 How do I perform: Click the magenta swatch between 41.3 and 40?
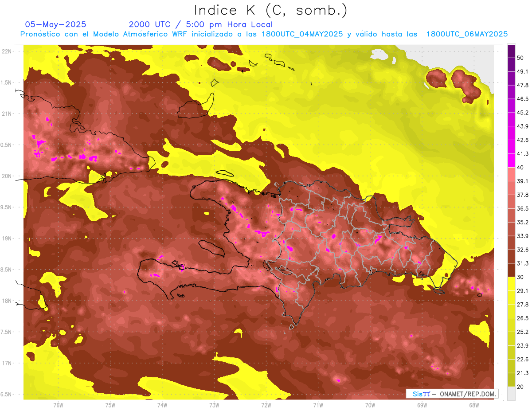pos(511,160)
